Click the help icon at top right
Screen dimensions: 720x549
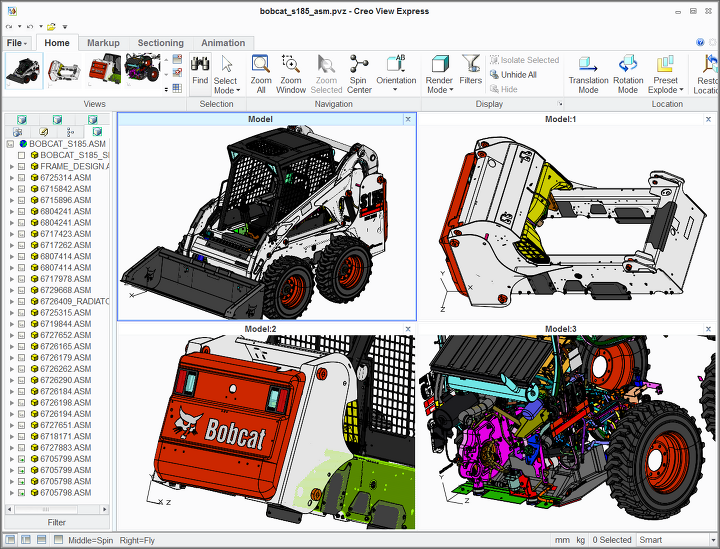700,42
